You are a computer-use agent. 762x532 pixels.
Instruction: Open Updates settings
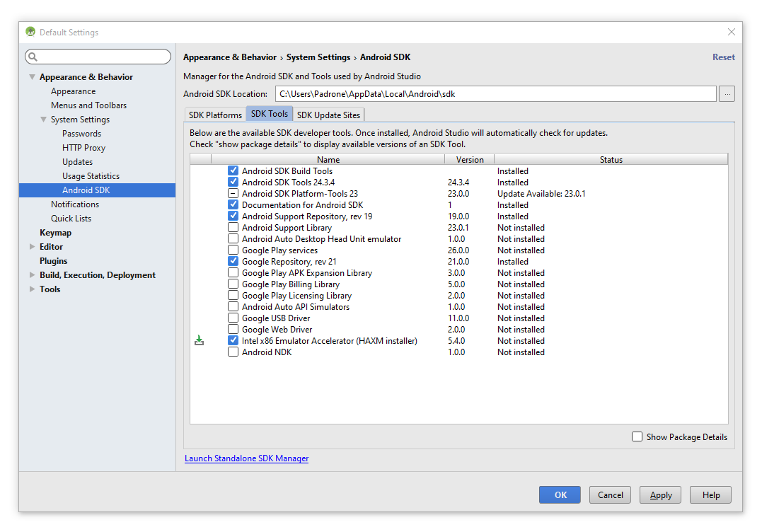pyautogui.click(x=77, y=162)
